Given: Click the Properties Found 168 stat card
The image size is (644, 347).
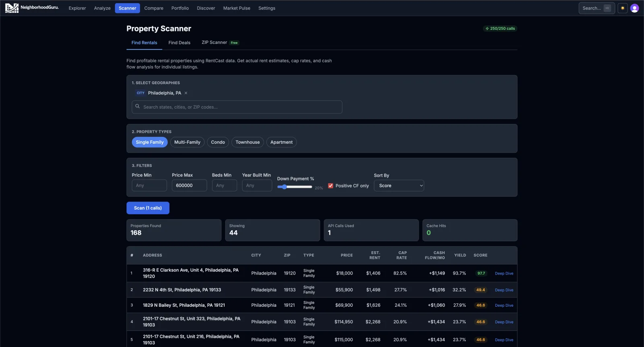Looking at the screenshot, I should (174, 230).
